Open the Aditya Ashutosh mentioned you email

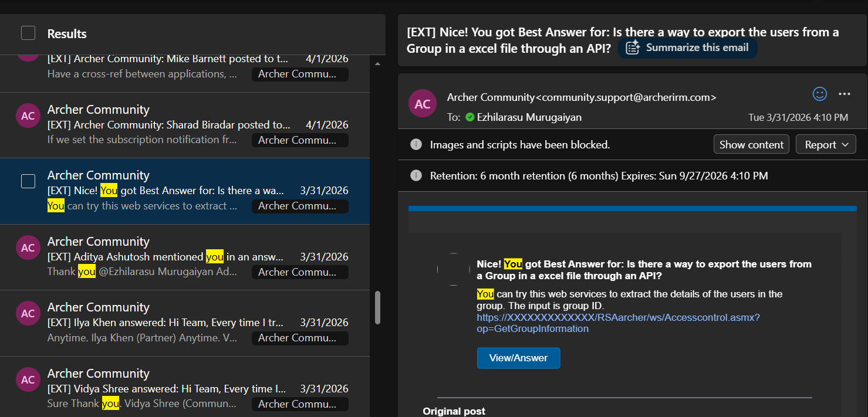185,257
